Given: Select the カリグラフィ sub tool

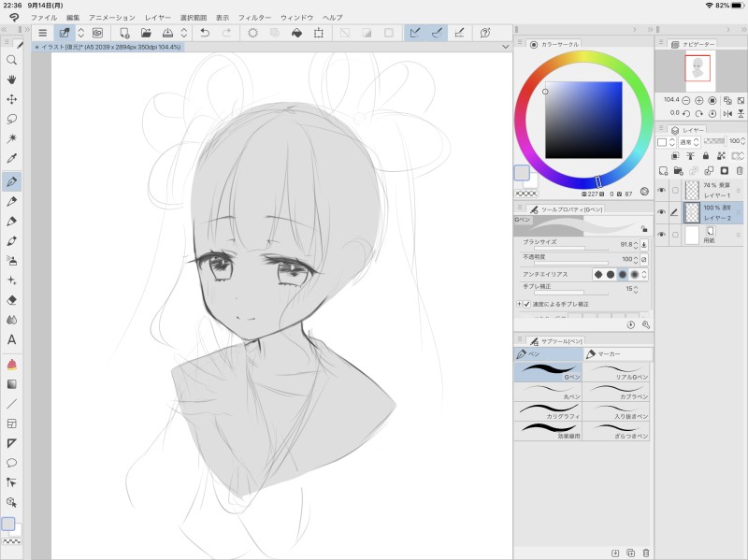Looking at the screenshot, I should pos(548,411).
